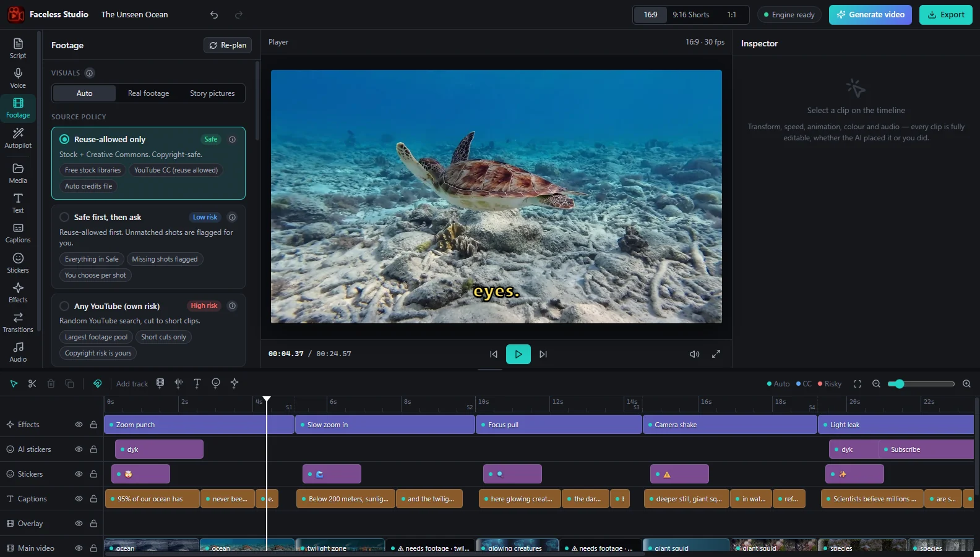
Task: Open the Transitions sidebar tool
Action: pos(18,322)
